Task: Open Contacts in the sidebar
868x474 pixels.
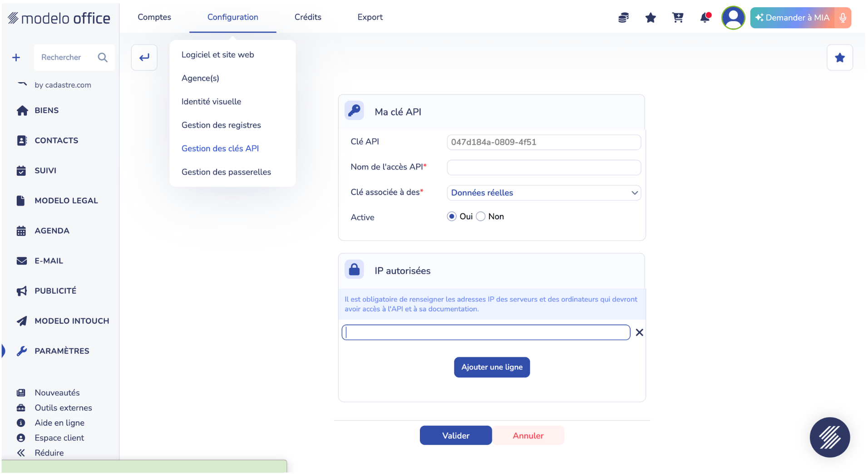Action: point(48,140)
